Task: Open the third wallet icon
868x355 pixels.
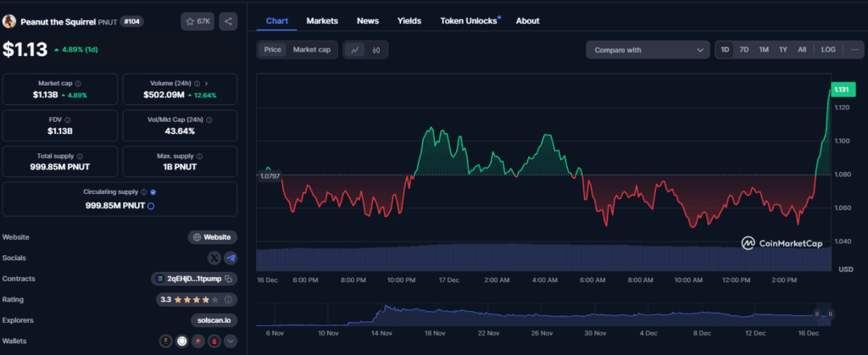Action: tap(198, 341)
